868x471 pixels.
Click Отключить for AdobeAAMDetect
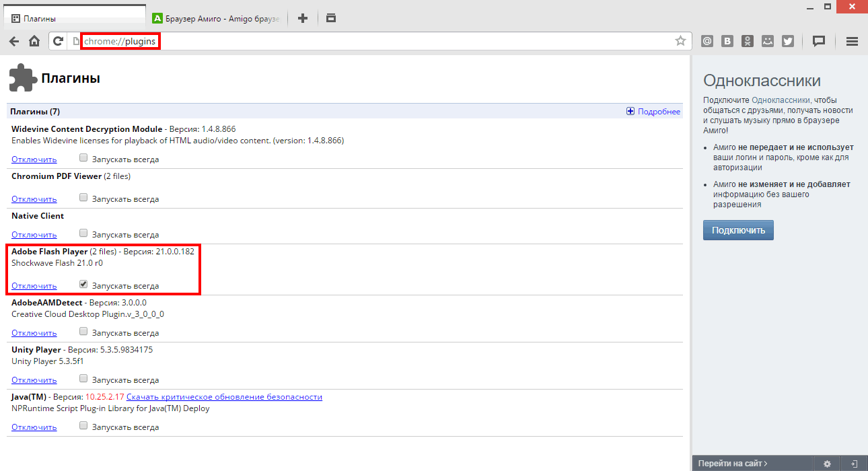[34, 333]
